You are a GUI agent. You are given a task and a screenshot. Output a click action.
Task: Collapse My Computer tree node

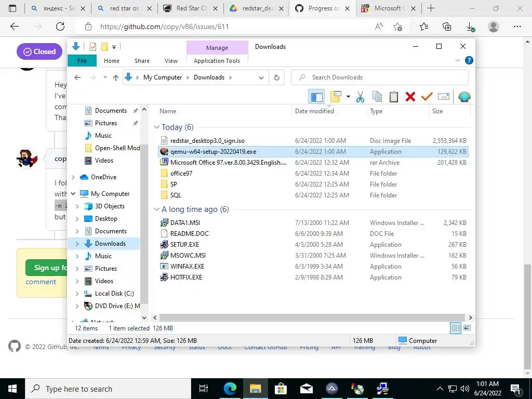click(73, 194)
